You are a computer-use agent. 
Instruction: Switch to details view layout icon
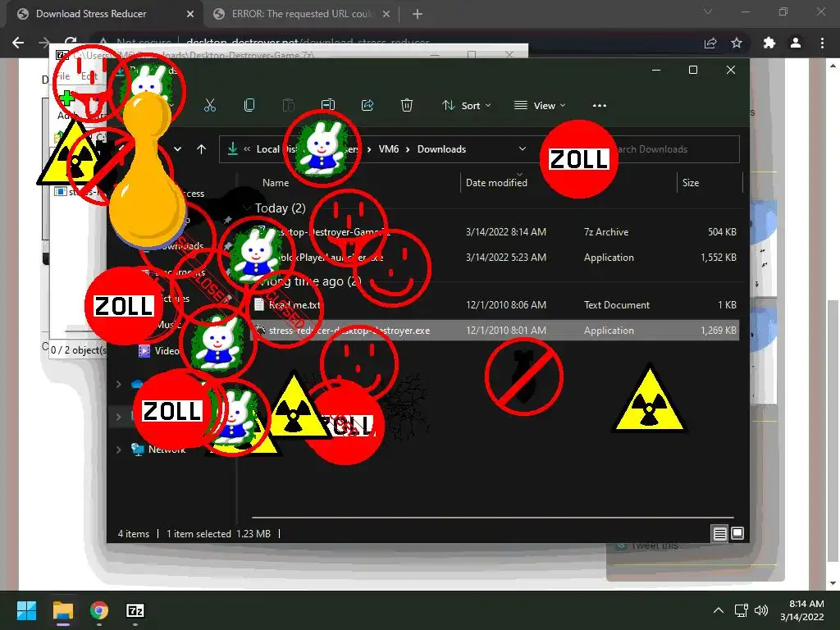[x=719, y=533]
